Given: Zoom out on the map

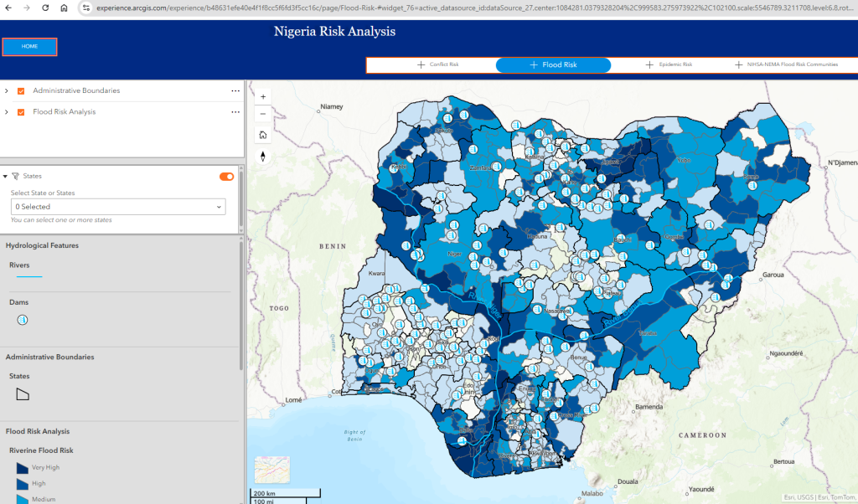Looking at the screenshot, I should tap(263, 113).
